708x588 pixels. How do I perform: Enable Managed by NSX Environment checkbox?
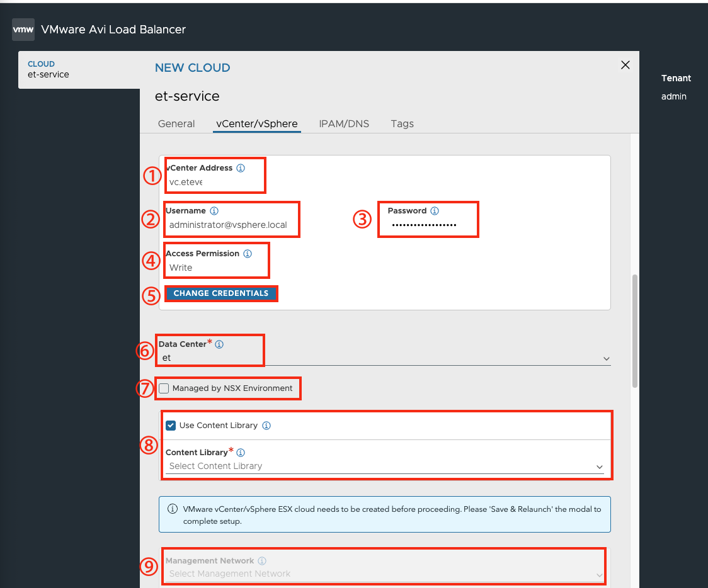pyautogui.click(x=164, y=388)
